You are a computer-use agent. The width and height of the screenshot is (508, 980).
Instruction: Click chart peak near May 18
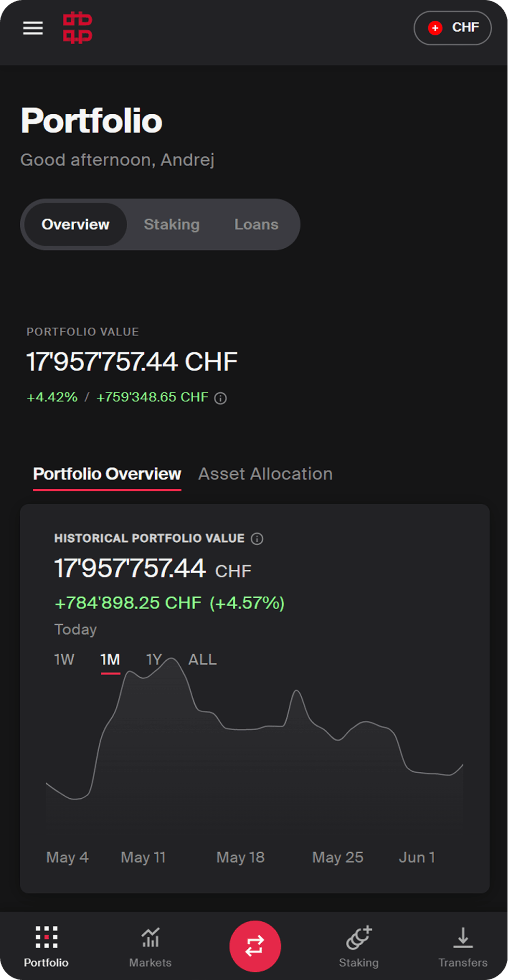pyautogui.click(x=297, y=691)
